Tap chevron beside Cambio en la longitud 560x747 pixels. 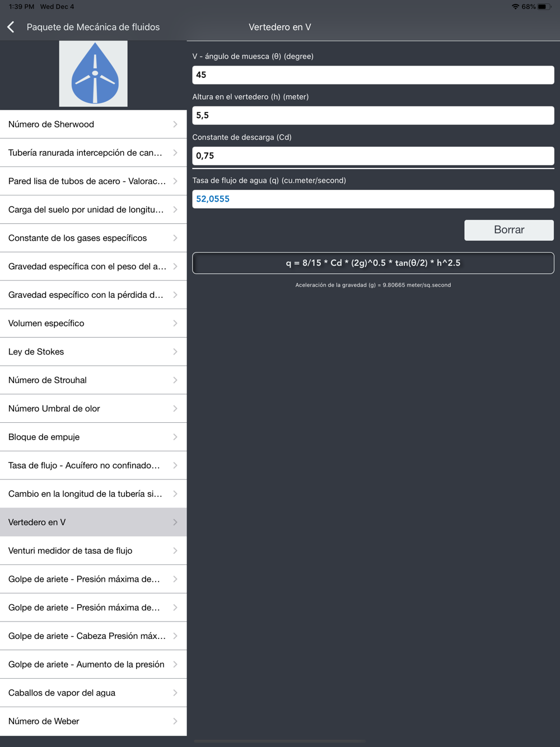coord(175,494)
